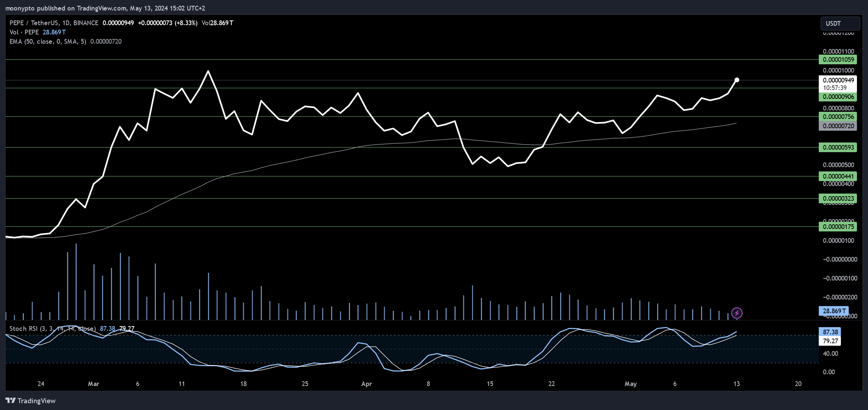Click the 40.00 Stoch RSI scale label
This screenshot has height=410, width=868.
click(830, 354)
